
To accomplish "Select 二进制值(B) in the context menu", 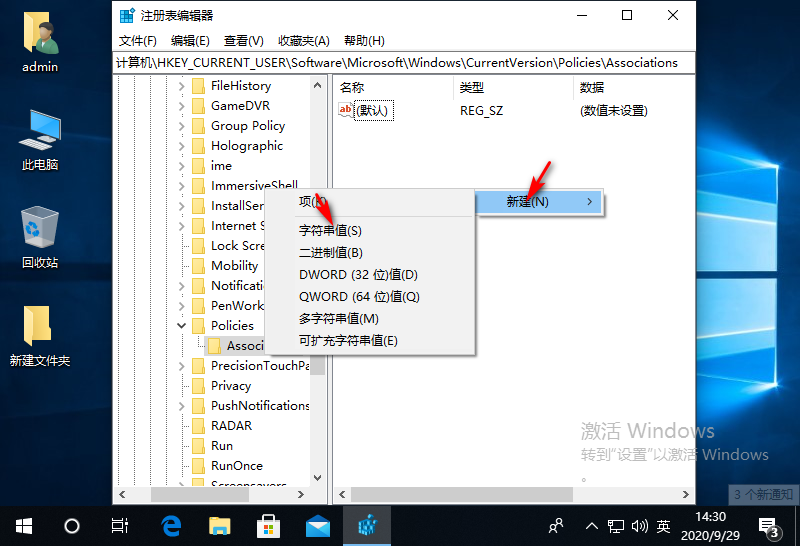I will (x=370, y=253).
